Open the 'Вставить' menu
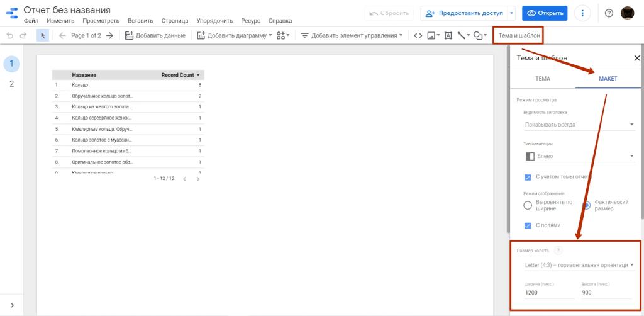644x316 pixels. pyautogui.click(x=140, y=21)
